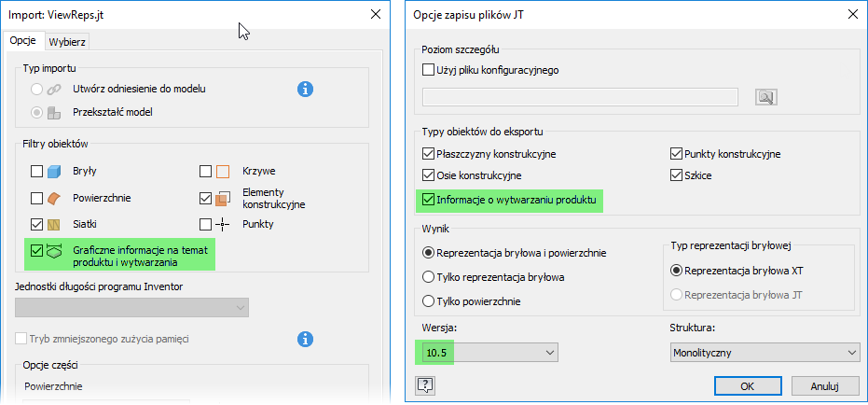Click the Elementy konstrukcyjne icon
Viewport: 868px width, 405px height.
coord(223,198)
